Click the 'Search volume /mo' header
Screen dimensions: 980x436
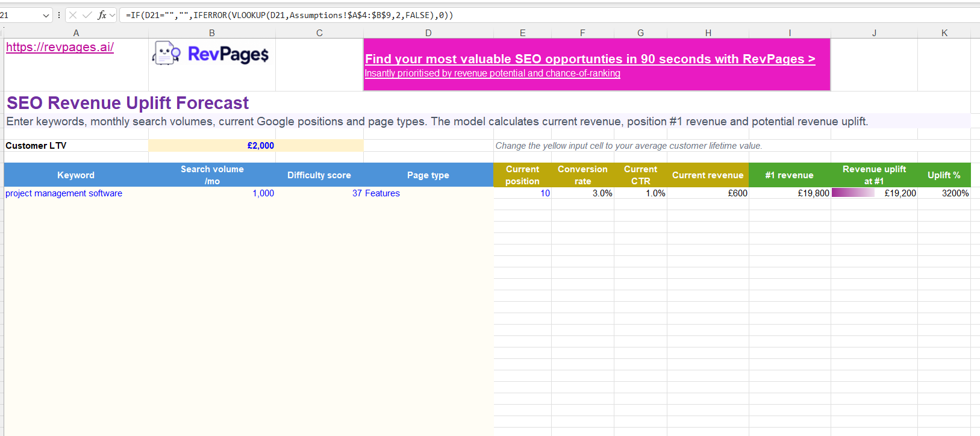pos(212,175)
